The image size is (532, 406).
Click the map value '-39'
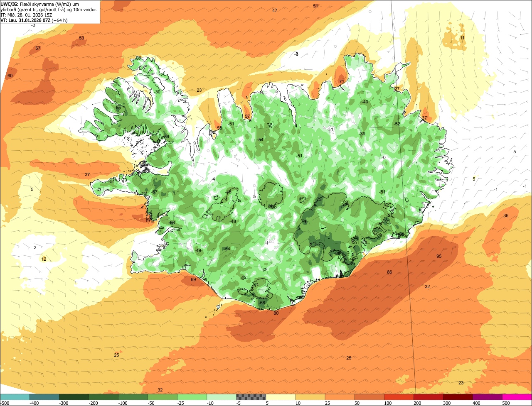click(362, 134)
